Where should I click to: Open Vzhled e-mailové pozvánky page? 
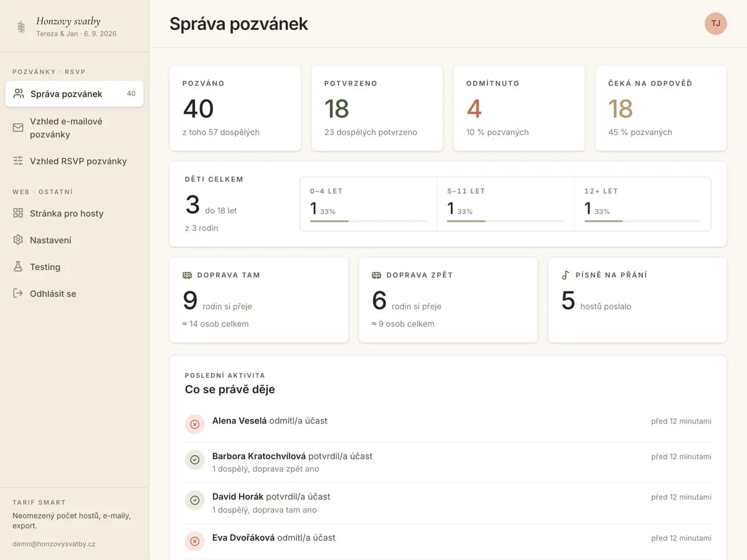pyautogui.click(x=74, y=128)
